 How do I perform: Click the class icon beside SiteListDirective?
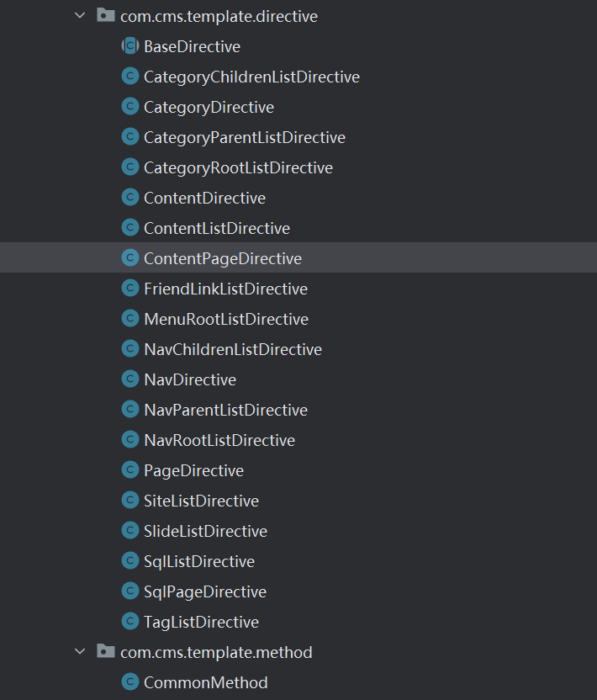point(130,500)
